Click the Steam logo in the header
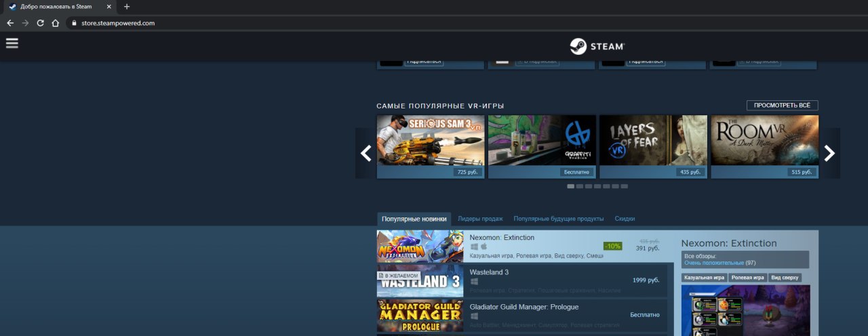Viewport: 868px width, 336px height. [597, 46]
